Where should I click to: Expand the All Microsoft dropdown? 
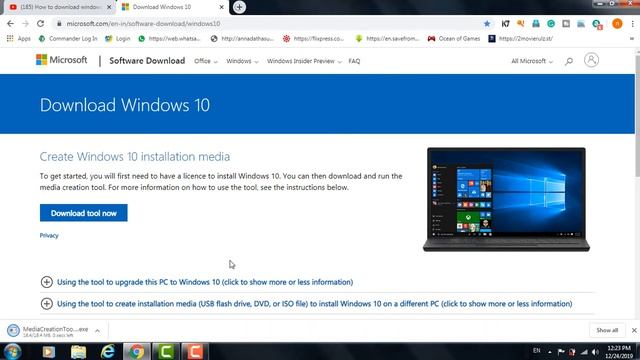[x=532, y=61]
